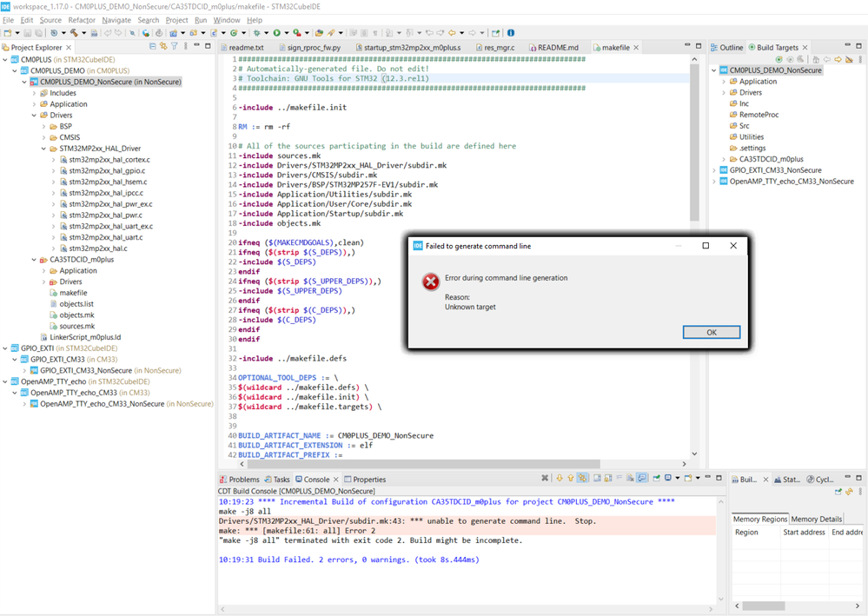Image resolution: width=868 pixels, height=616 pixels.
Task: Click the Home icon in Build Targets toolbar
Action: click(817, 59)
